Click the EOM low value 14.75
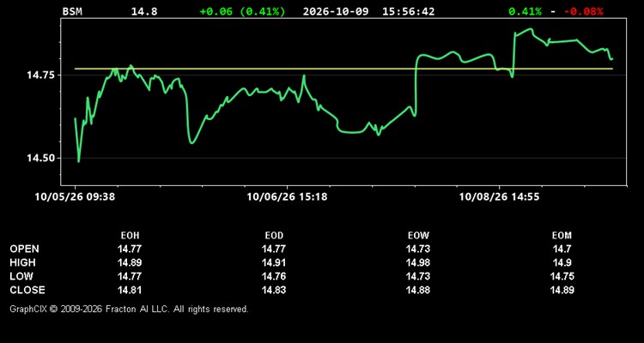The image size is (644, 343). (x=562, y=276)
